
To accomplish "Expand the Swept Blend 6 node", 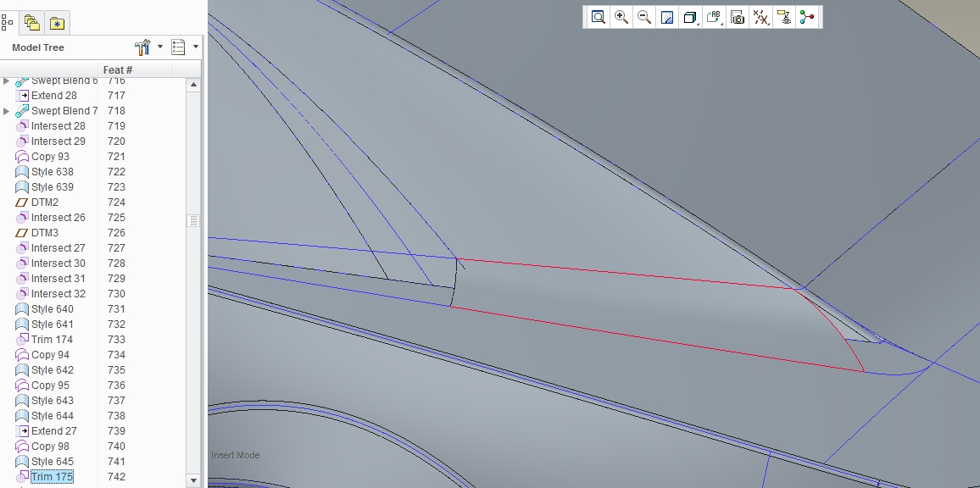I will 7,80.
